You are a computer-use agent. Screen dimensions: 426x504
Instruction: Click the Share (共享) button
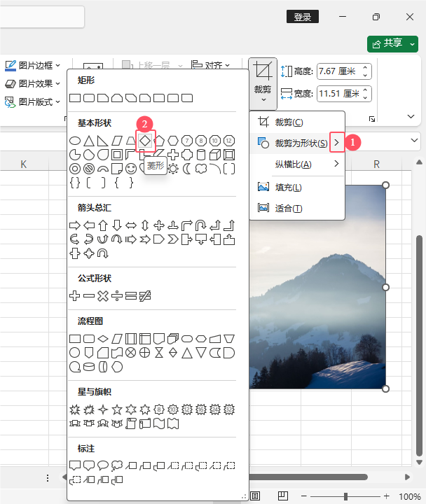(x=387, y=43)
